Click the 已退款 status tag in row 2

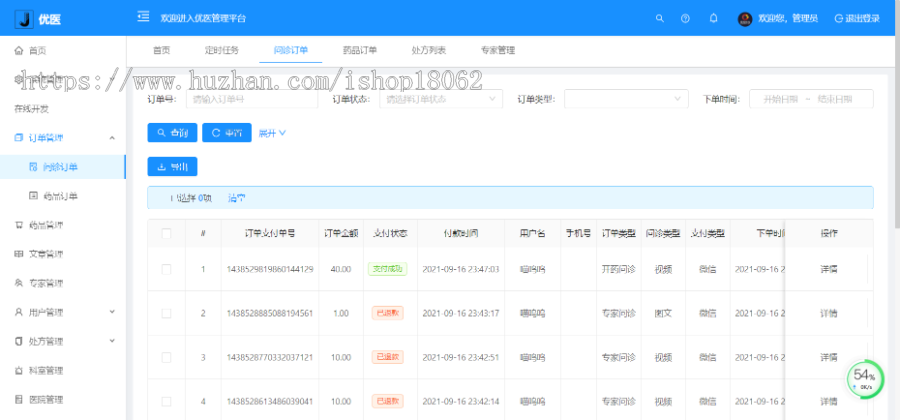point(387,313)
